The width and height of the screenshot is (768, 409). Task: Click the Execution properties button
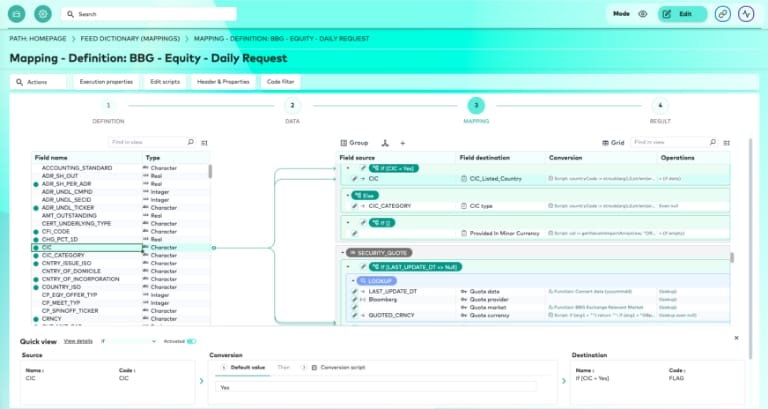(x=105, y=81)
